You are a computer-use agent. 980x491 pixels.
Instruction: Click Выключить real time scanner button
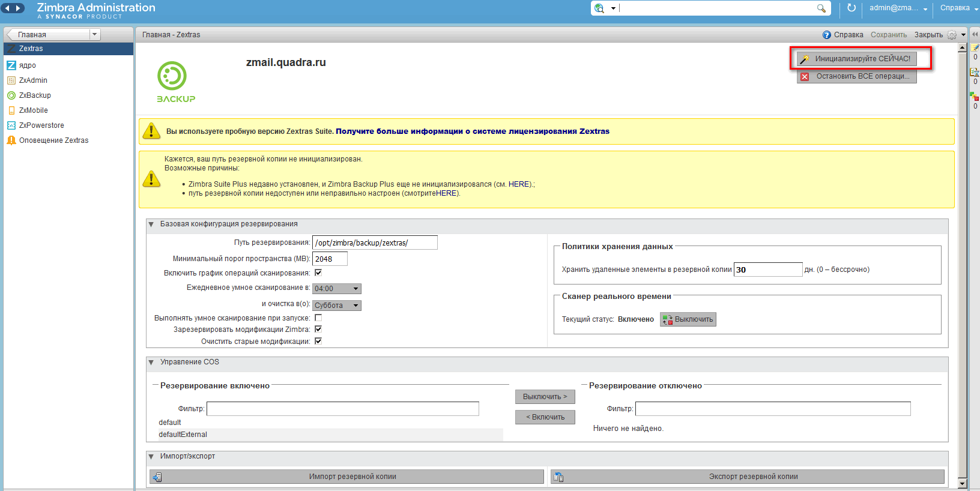point(688,319)
